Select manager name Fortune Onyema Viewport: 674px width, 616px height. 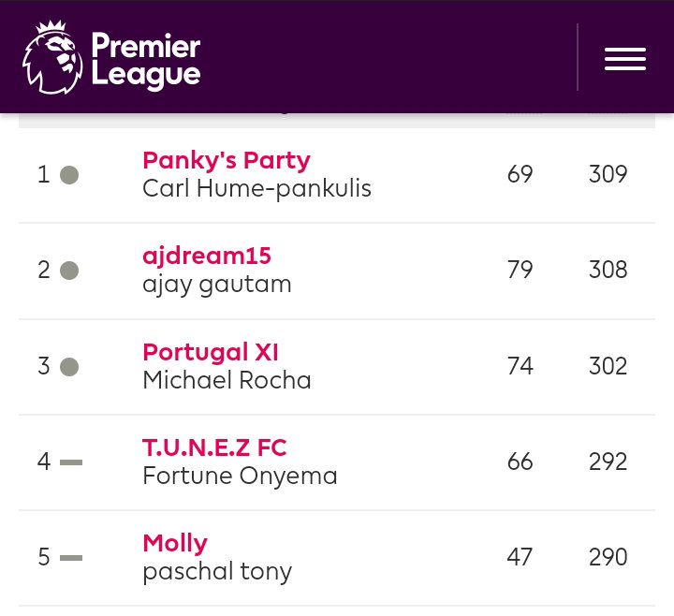pyautogui.click(x=240, y=477)
